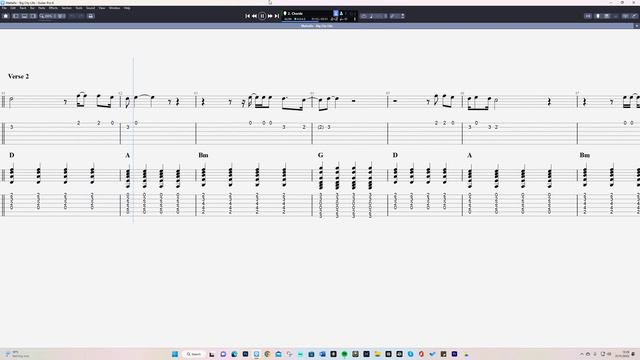Open the Effects menu
This screenshot has height=360, width=640.
tap(53, 8)
